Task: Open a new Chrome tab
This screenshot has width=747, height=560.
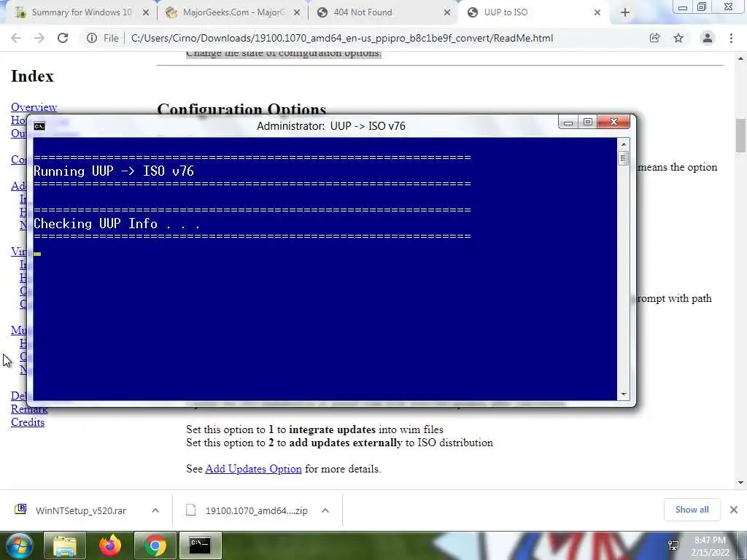Action: pos(625,12)
